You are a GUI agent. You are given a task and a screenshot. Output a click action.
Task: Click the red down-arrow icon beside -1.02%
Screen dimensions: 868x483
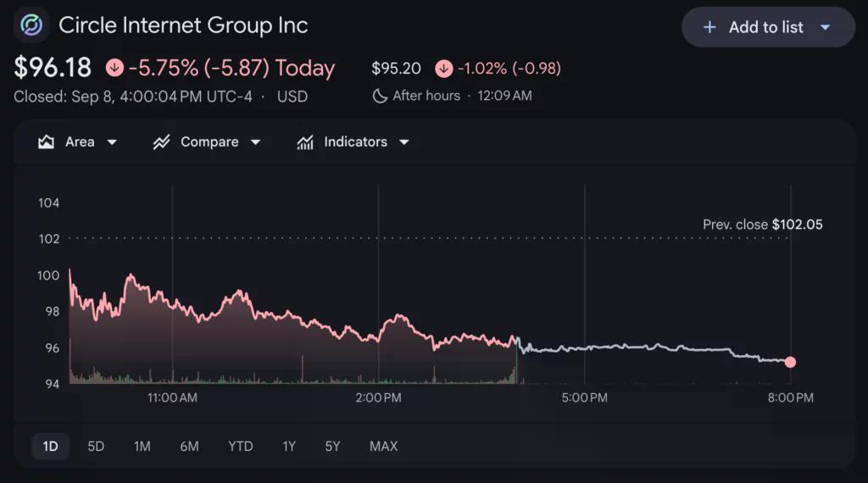[x=443, y=69]
